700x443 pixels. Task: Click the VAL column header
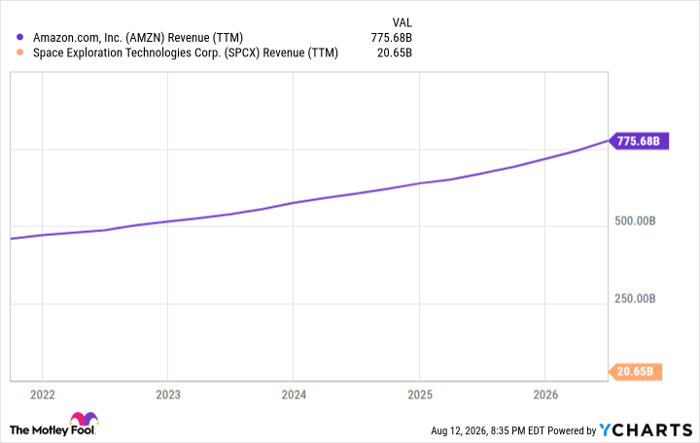tap(402, 22)
